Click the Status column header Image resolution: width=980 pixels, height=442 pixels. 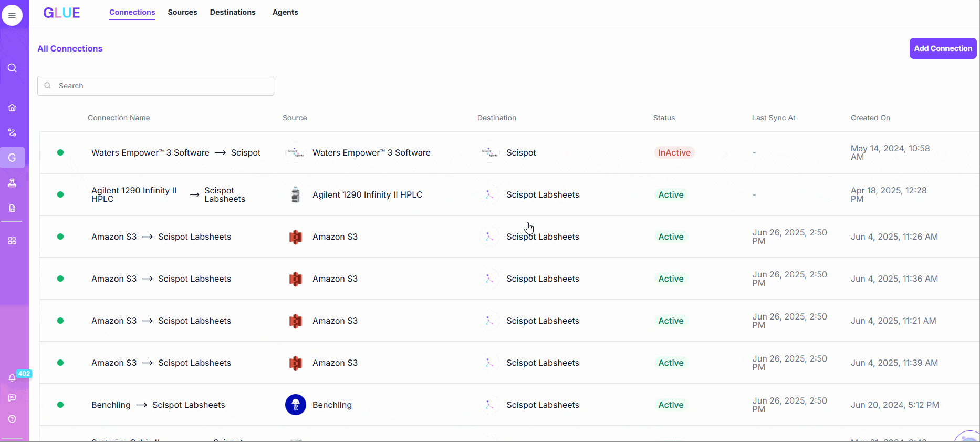pyautogui.click(x=664, y=118)
